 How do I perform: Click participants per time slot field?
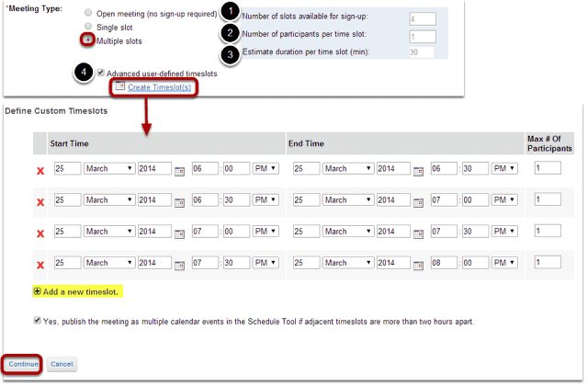pos(423,37)
